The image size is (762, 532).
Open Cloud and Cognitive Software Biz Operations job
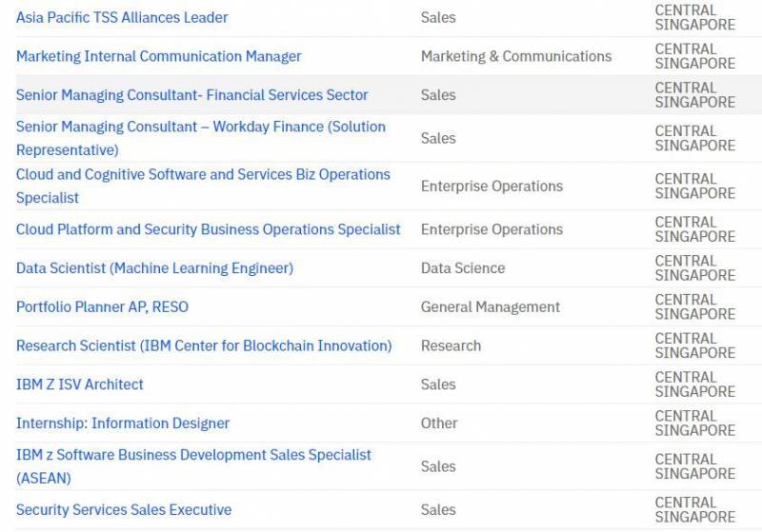point(203,175)
